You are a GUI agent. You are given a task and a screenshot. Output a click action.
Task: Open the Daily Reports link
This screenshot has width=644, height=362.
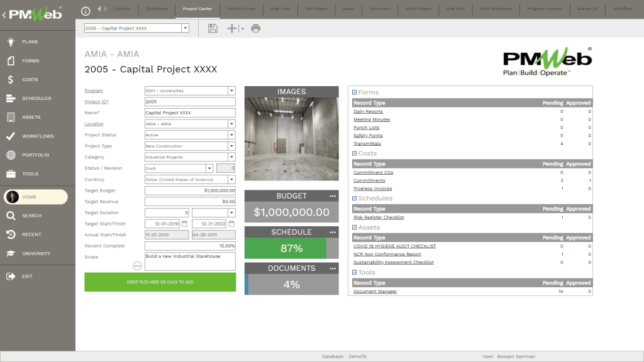[368, 112]
